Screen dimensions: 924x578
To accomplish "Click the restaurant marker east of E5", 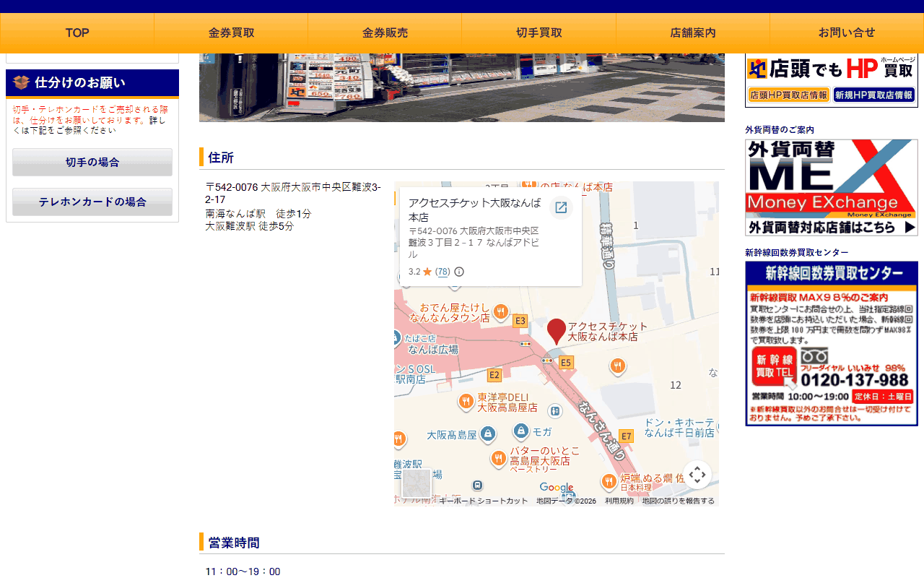I will tap(617, 366).
